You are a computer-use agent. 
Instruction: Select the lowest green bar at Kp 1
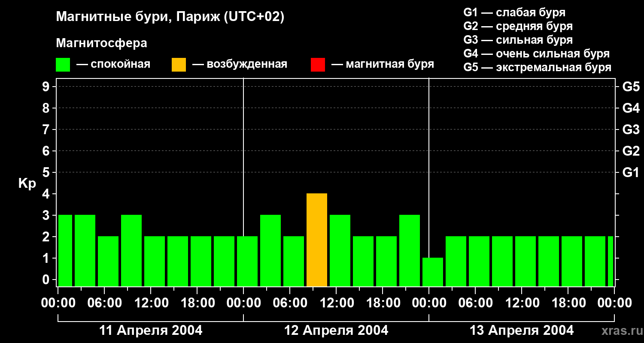pos(433,272)
